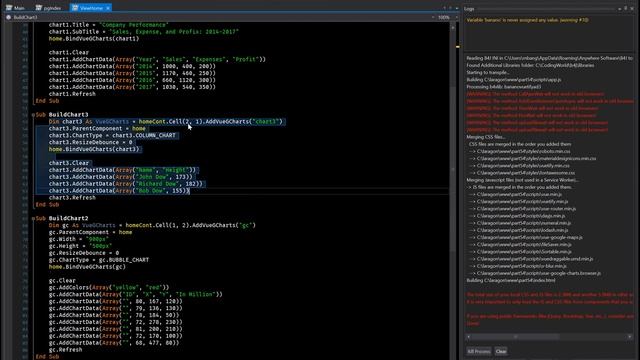Click the pgIndex tab module icon
The image size is (640, 360).
(x=39, y=8)
